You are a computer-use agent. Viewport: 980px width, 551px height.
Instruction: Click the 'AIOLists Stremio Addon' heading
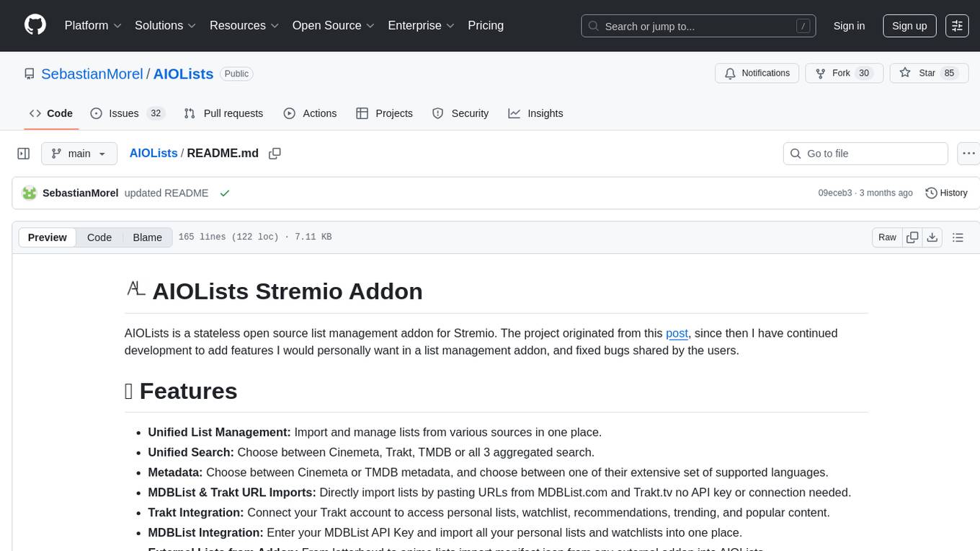(x=288, y=291)
